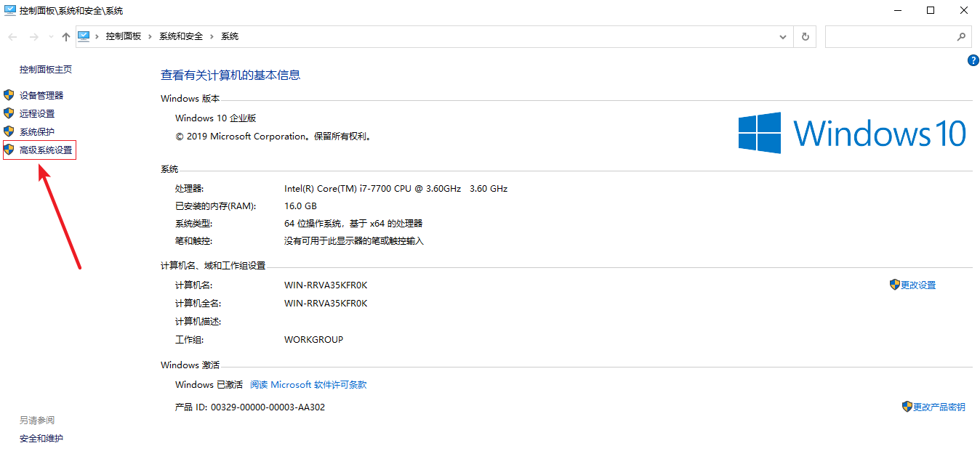This screenshot has height=459, width=980.
Task: Click the shield icon beside 系统保护
Action: point(9,131)
